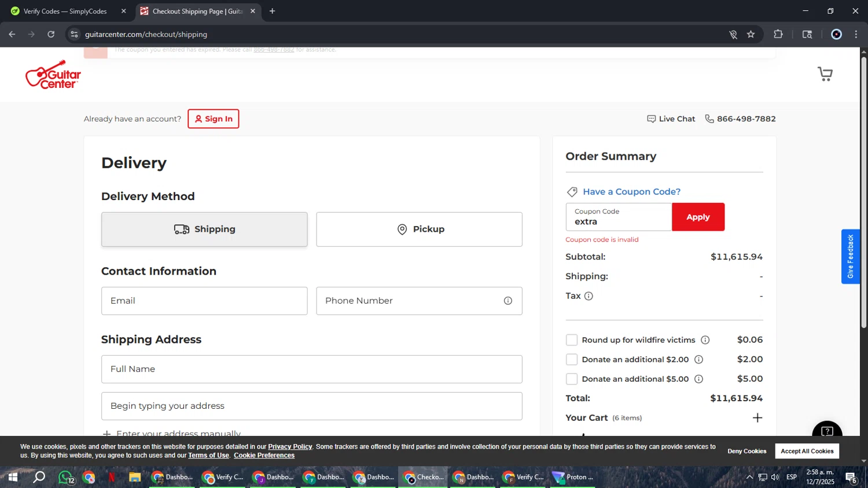Click the Live Chat link

pyautogui.click(x=671, y=119)
